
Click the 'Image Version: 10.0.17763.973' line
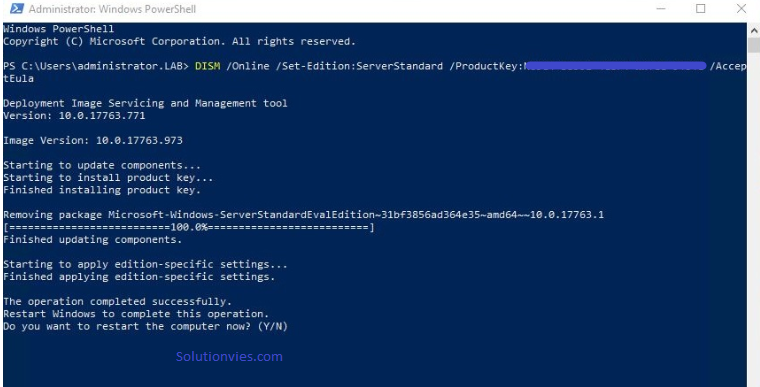[x=93, y=141]
